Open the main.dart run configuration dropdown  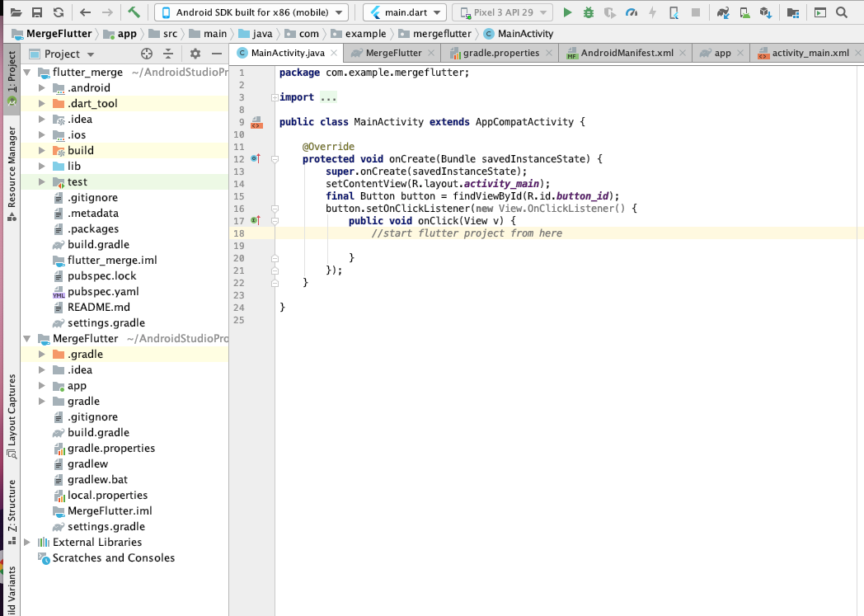coord(405,12)
